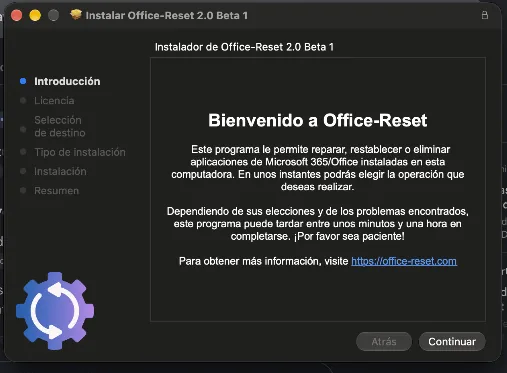Click the paragraph starting 'Este programa le permite'
This screenshot has height=373, width=507.
(x=317, y=168)
